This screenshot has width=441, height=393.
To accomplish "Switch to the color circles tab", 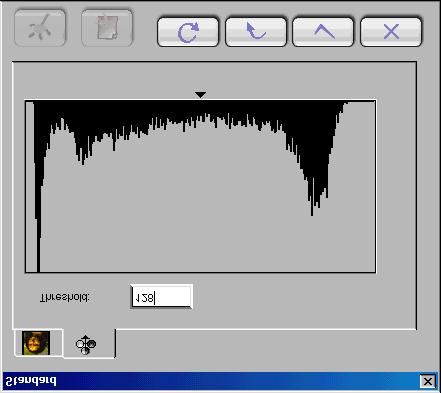I will (87, 344).
